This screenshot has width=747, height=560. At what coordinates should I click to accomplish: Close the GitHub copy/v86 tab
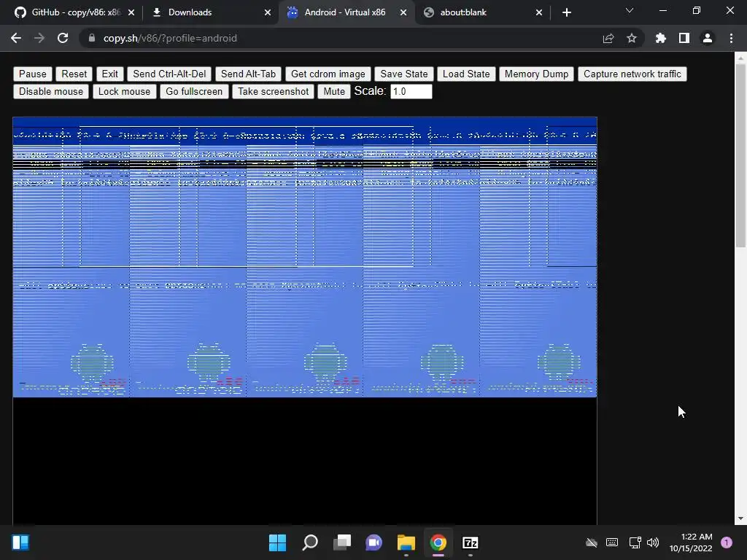[131, 12]
